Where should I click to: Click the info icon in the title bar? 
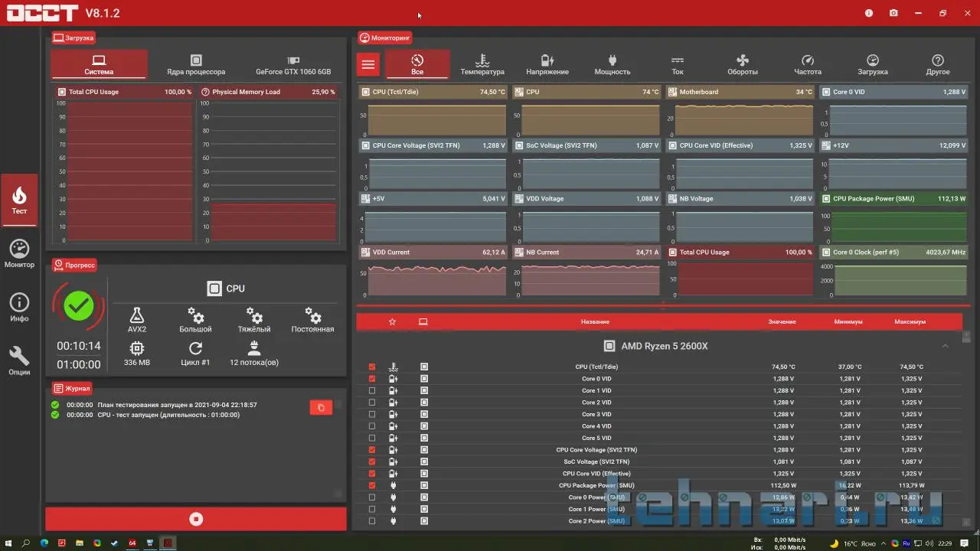click(869, 13)
